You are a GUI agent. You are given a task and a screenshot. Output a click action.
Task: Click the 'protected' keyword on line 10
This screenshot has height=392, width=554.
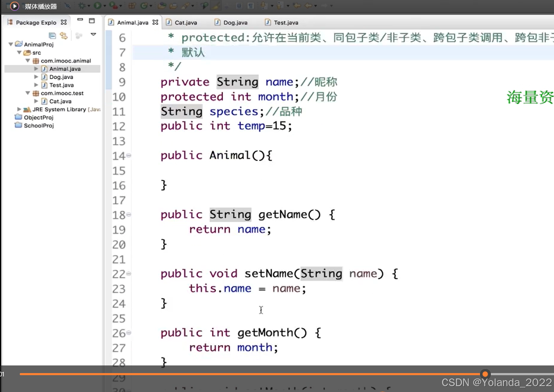pyautogui.click(x=192, y=97)
